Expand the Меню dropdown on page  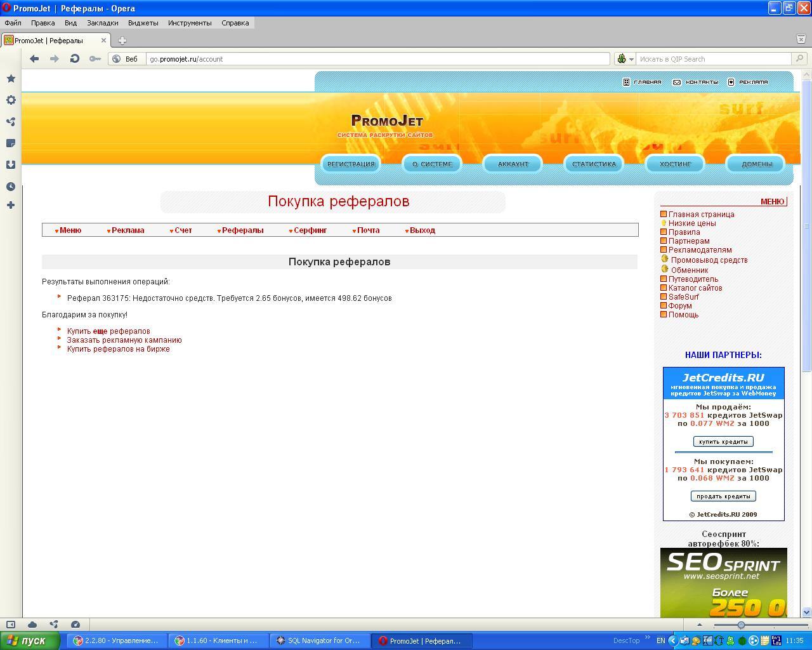[x=69, y=230]
